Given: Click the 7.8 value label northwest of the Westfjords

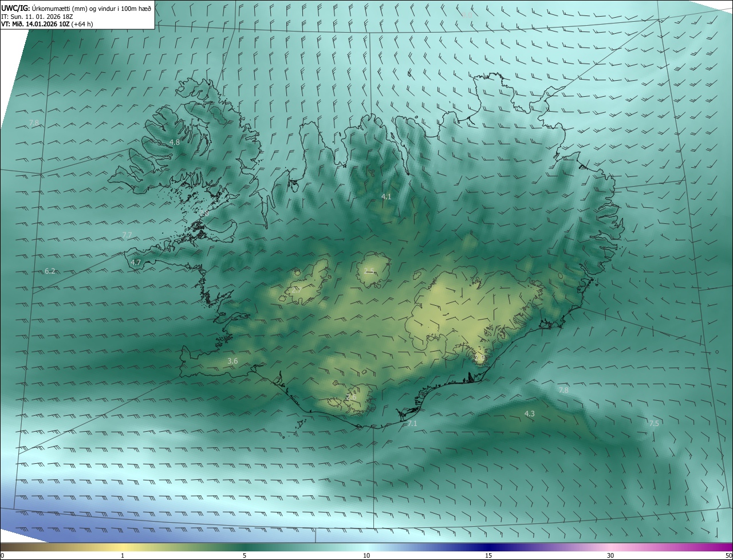Looking at the screenshot, I should pos(34,123).
